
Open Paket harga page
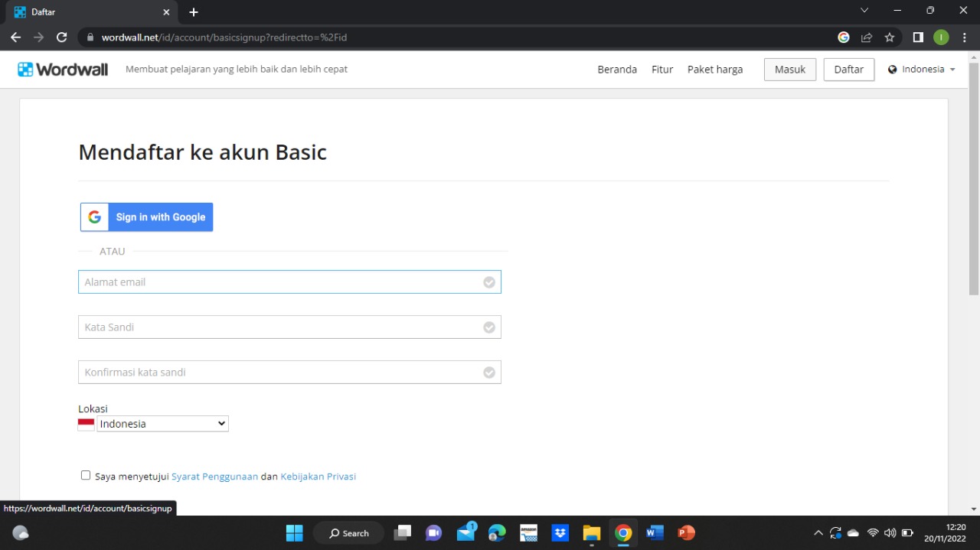tap(715, 69)
